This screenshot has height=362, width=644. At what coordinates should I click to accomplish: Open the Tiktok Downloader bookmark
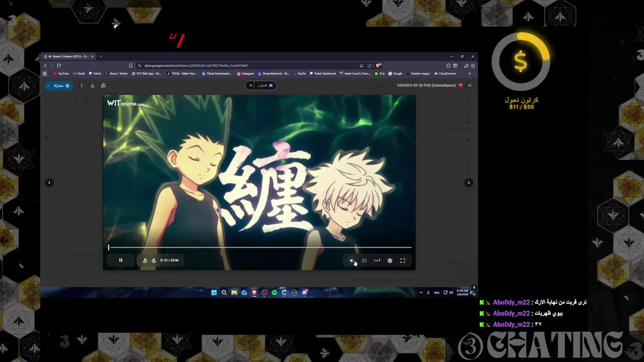[x=217, y=73]
